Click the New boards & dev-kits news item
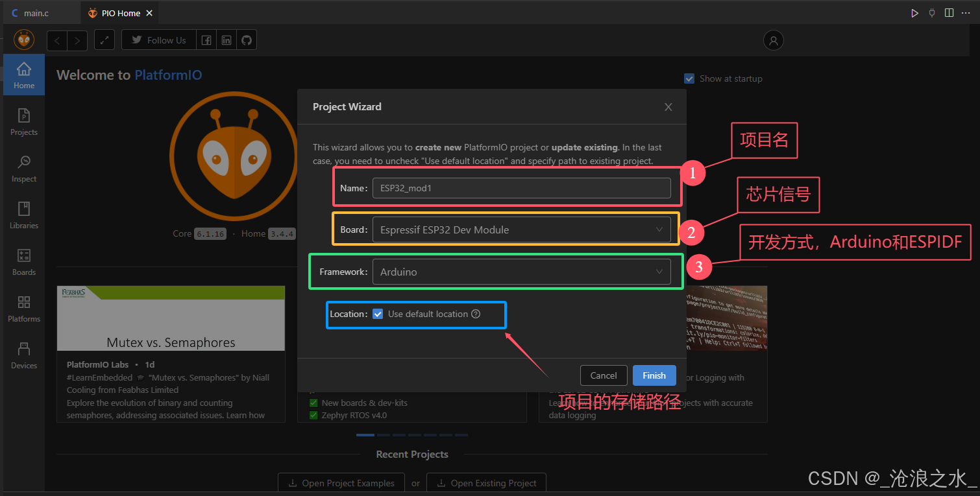980x496 pixels. pyautogui.click(x=365, y=403)
